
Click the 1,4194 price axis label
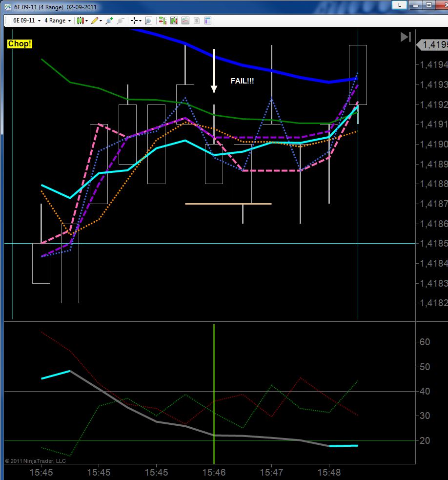pos(434,64)
